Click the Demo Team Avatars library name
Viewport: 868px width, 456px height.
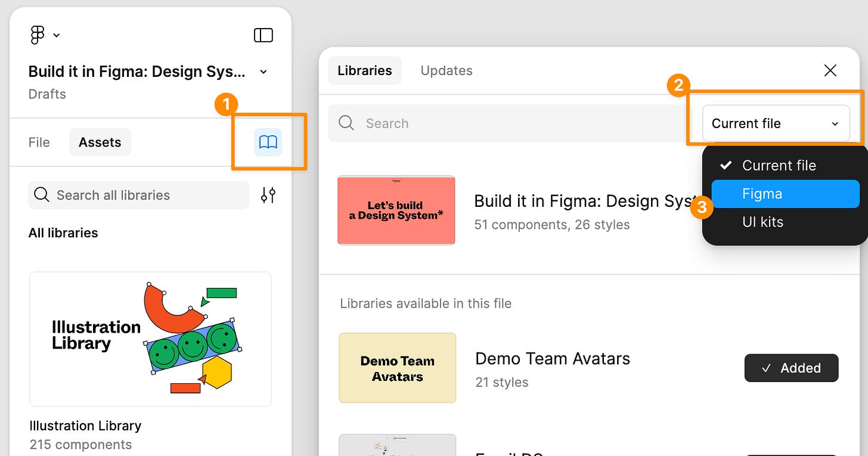click(553, 358)
